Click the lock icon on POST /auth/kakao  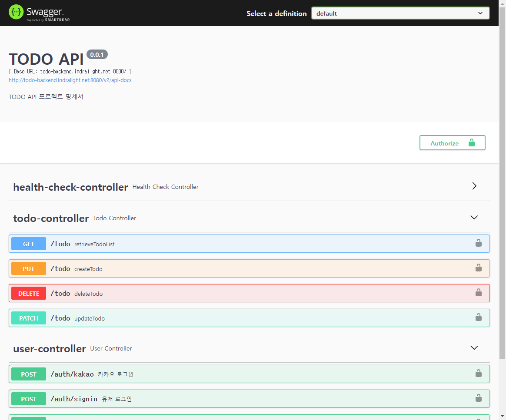coord(479,373)
